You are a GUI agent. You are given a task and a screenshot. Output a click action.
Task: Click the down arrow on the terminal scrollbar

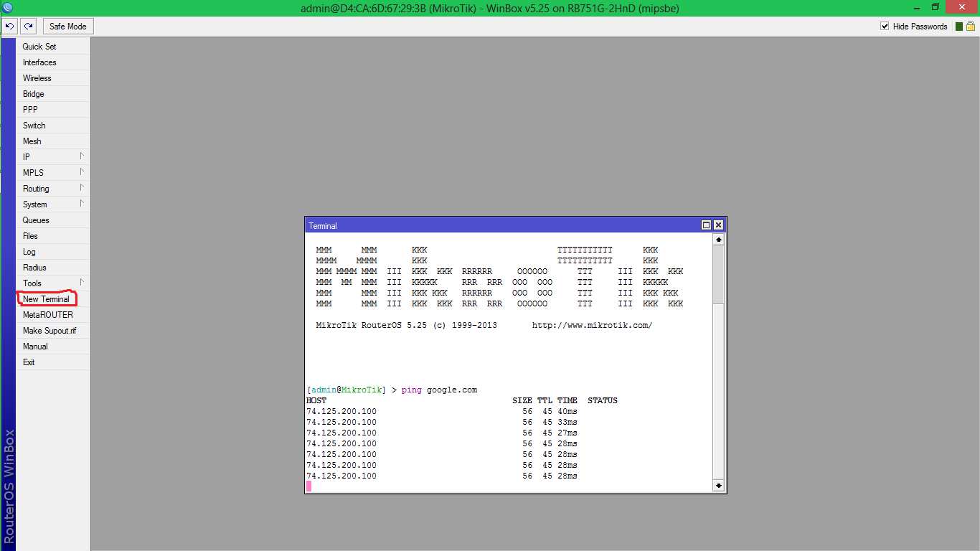[718, 485]
